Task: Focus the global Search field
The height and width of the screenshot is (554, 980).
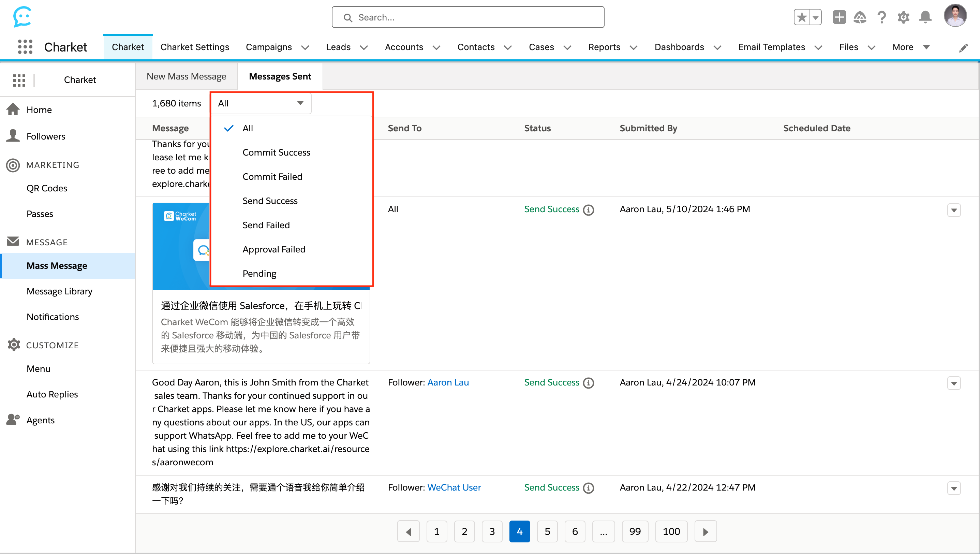Action: (x=468, y=17)
